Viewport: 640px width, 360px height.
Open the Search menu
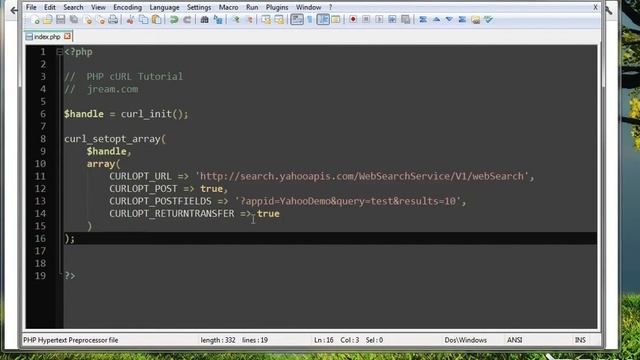[73, 7]
